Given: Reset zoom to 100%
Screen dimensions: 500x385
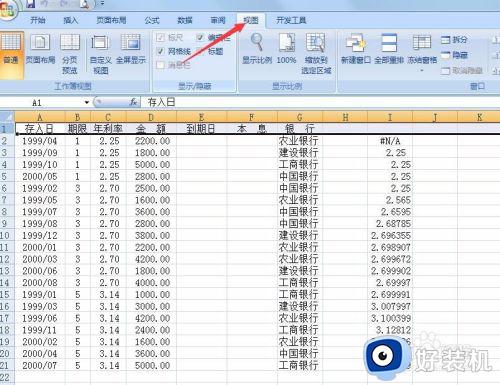Looking at the screenshot, I should tap(287, 49).
